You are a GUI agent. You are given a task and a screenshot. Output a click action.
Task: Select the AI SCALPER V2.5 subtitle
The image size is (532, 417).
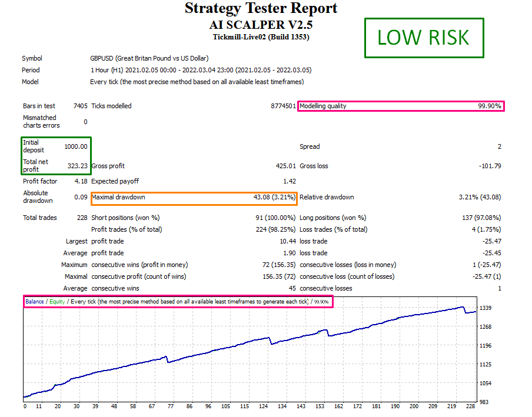(261, 24)
